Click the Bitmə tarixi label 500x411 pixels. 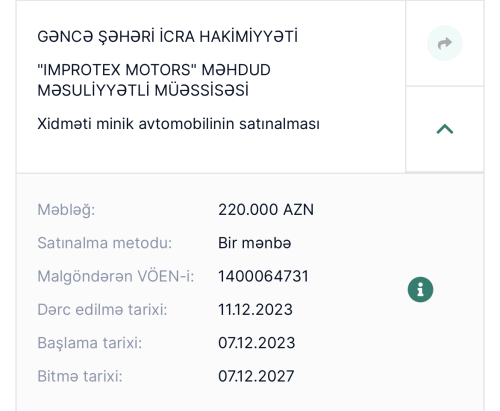click(x=80, y=376)
